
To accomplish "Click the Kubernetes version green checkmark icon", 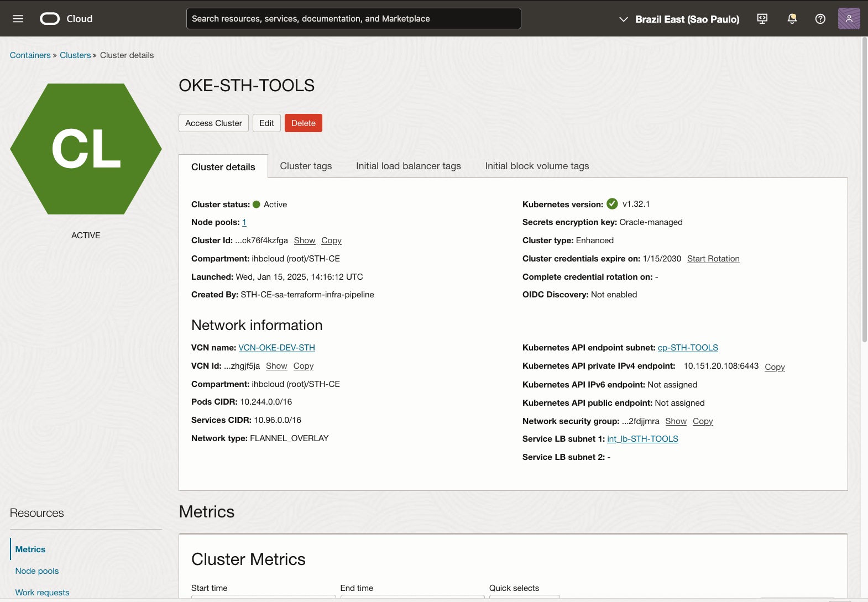I will [x=612, y=204].
